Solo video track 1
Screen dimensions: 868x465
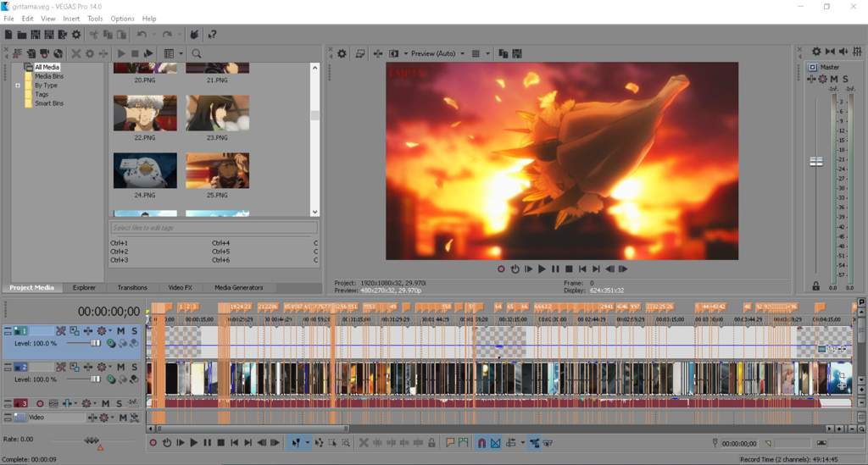pos(134,330)
